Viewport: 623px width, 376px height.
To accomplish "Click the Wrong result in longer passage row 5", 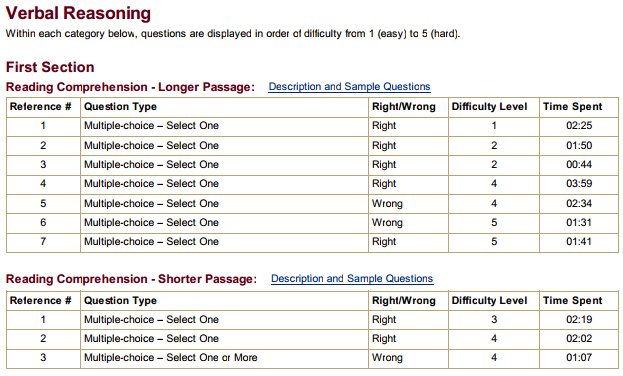I will click(387, 204).
